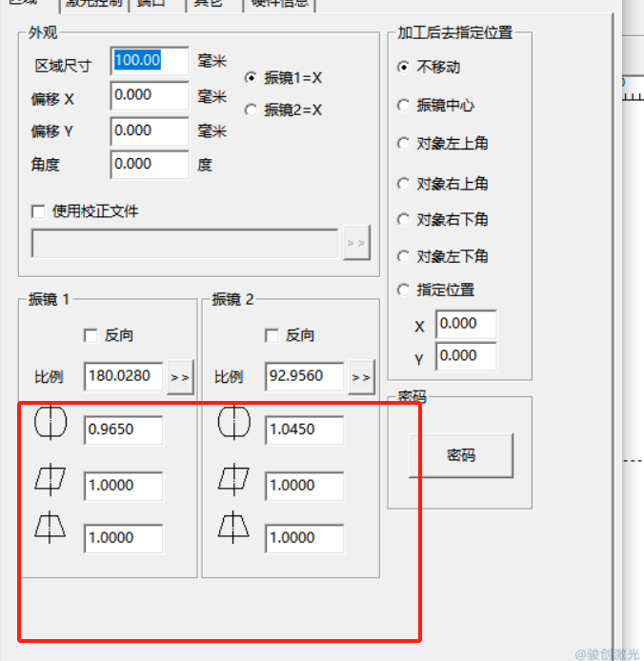
Task: Click the 度 unit label
Action: coord(205,165)
